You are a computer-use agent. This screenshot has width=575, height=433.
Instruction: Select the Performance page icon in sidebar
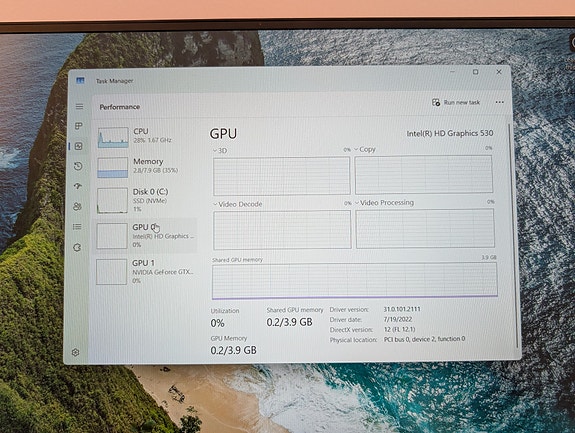coord(78,146)
